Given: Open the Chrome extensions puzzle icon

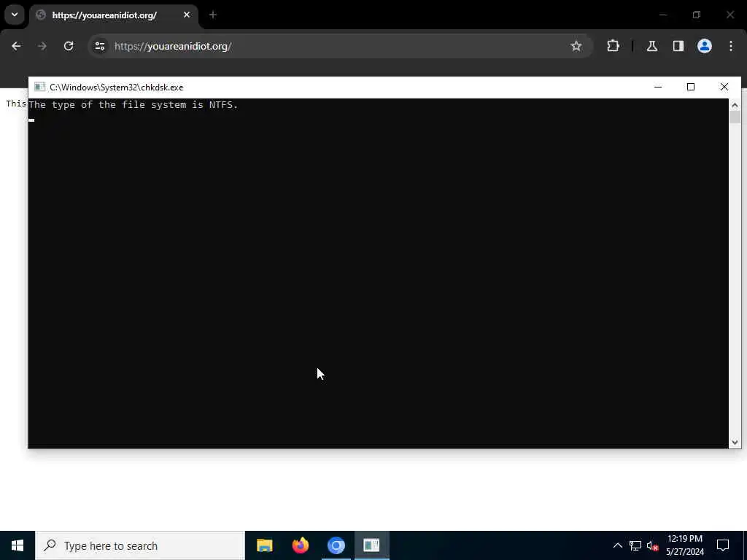Looking at the screenshot, I should pyautogui.click(x=613, y=46).
